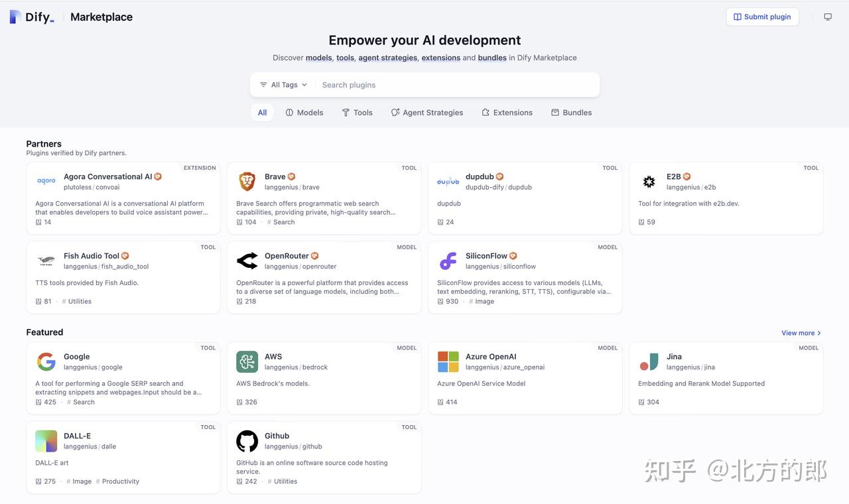The image size is (849, 504).
Task: Click the E2B plugin logo
Action: (649, 181)
